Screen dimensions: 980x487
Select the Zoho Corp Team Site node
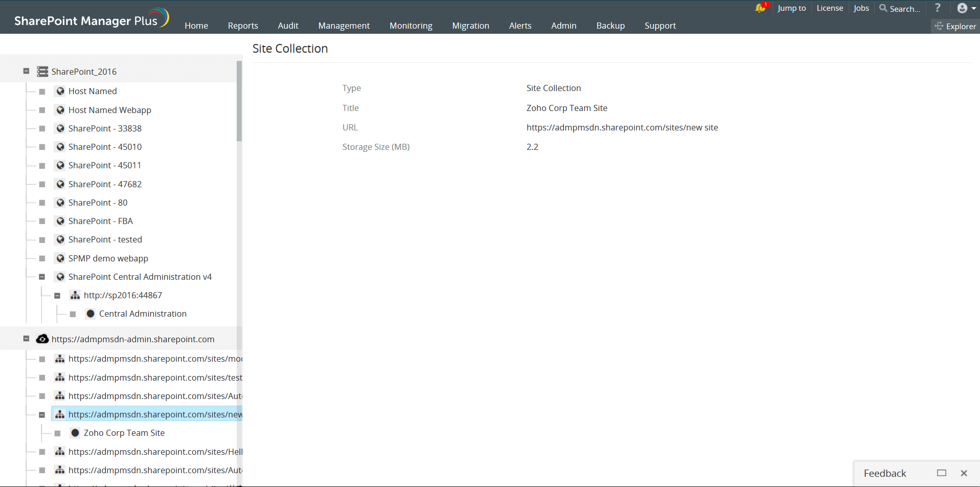124,432
